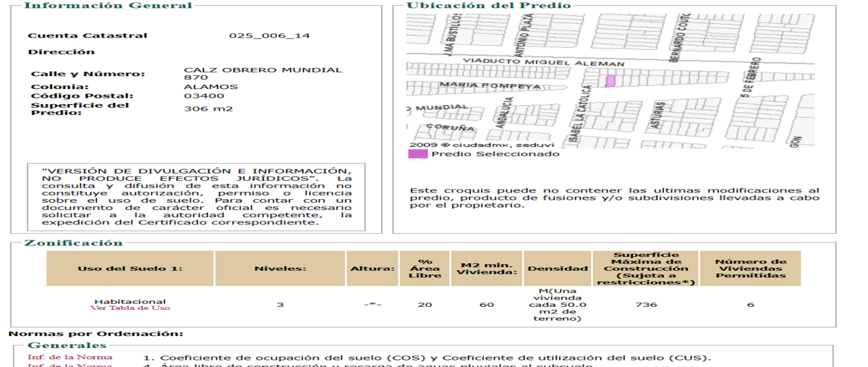Viewport: 868px width, 367px height.
Task: Click the Normas por Ordenación heading
Action: point(95,334)
